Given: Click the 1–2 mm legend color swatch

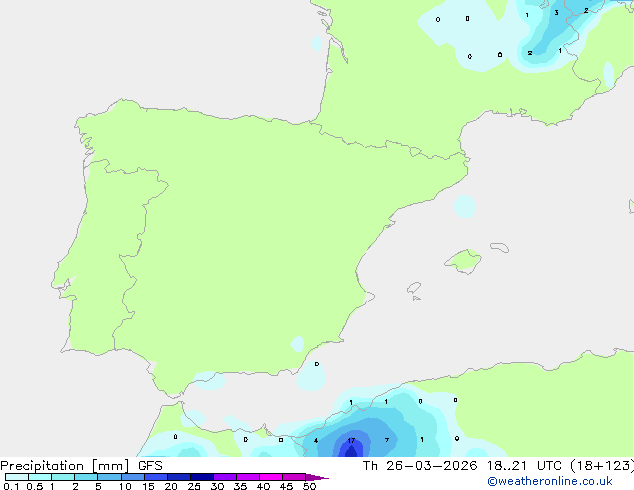Looking at the screenshot, I should point(63,477).
